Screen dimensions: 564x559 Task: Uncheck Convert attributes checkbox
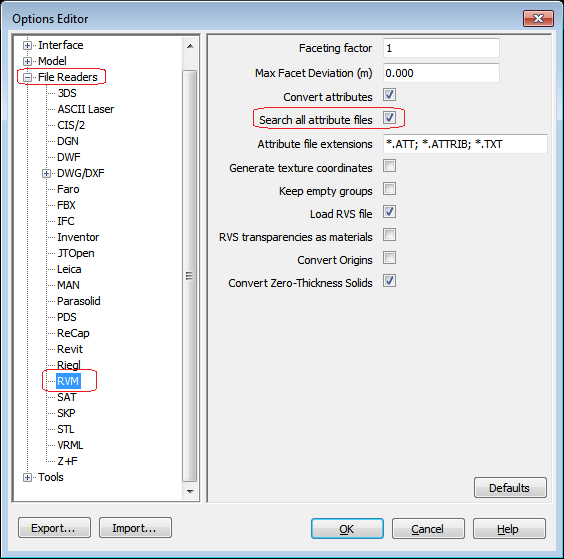point(390,95)
